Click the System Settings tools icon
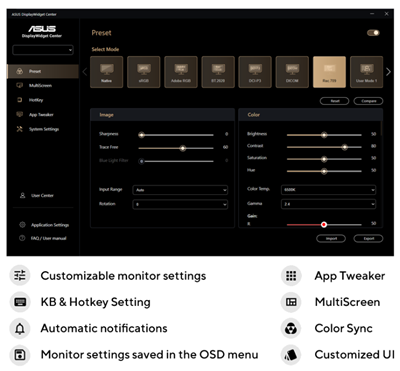 click(20, 129)
